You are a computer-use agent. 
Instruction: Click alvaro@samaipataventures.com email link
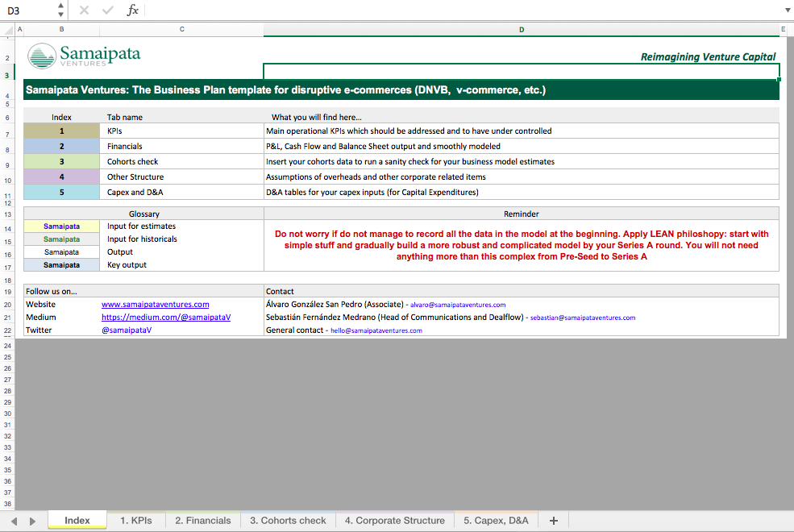click(458, 305)
